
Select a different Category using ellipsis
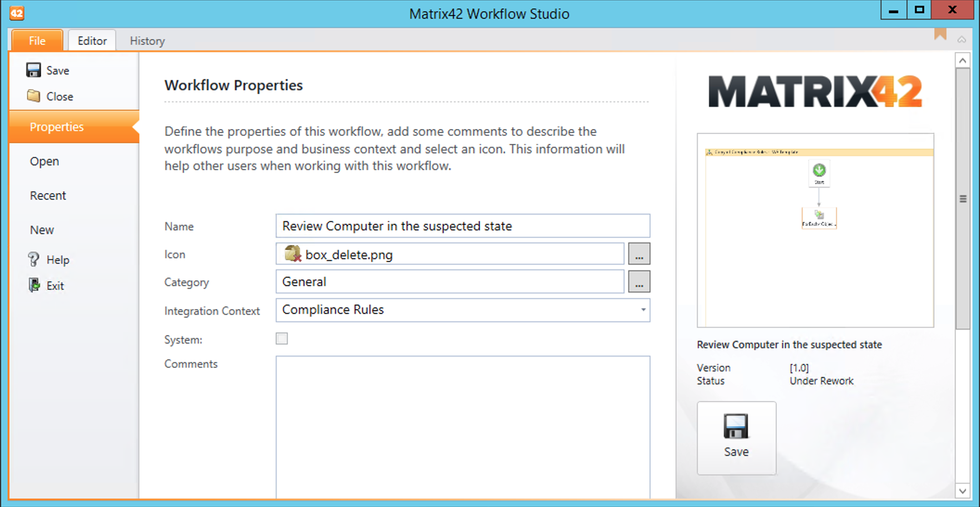pos(640,282)
